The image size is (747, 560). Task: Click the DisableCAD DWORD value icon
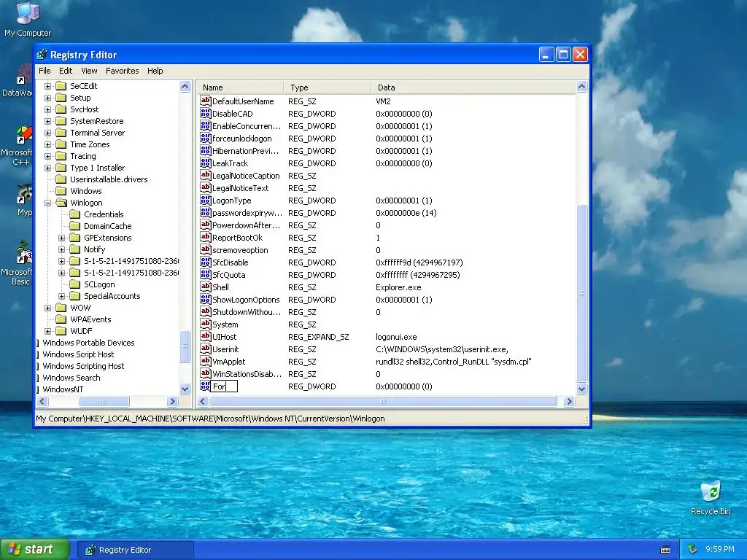point(205,113)
